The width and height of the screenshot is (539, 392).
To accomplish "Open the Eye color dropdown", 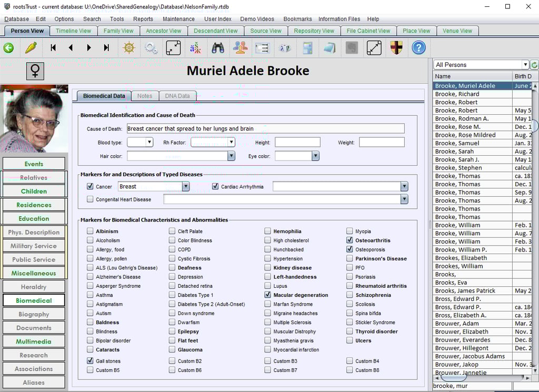I will tap(315, 156).
